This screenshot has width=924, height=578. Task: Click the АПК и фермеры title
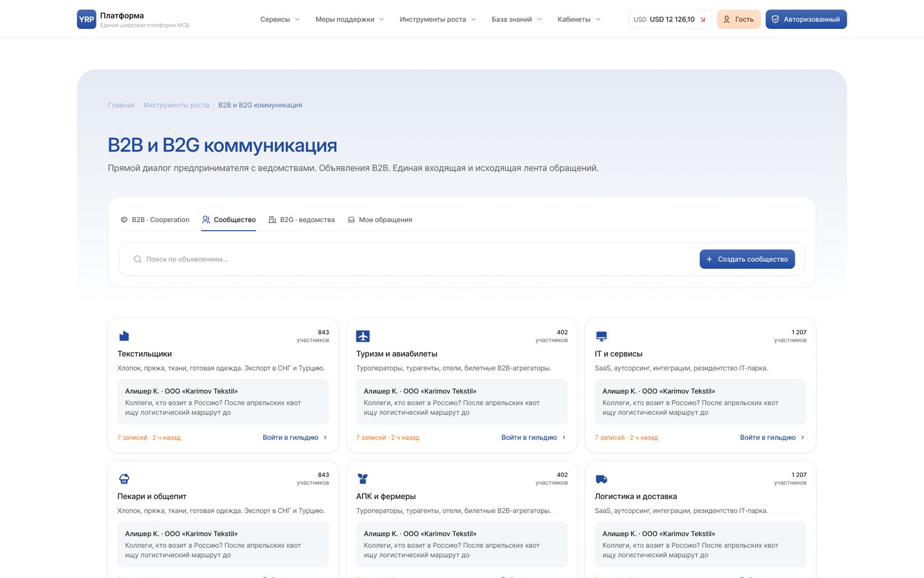tap(386, 497)
